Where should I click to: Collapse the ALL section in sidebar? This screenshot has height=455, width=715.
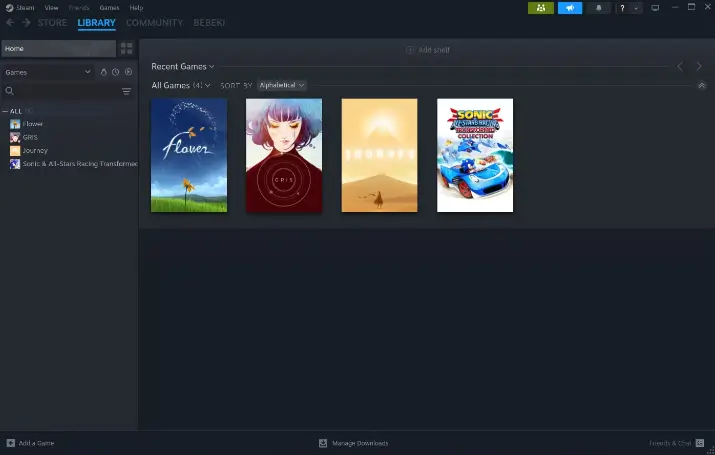click(x=5, y=111)
